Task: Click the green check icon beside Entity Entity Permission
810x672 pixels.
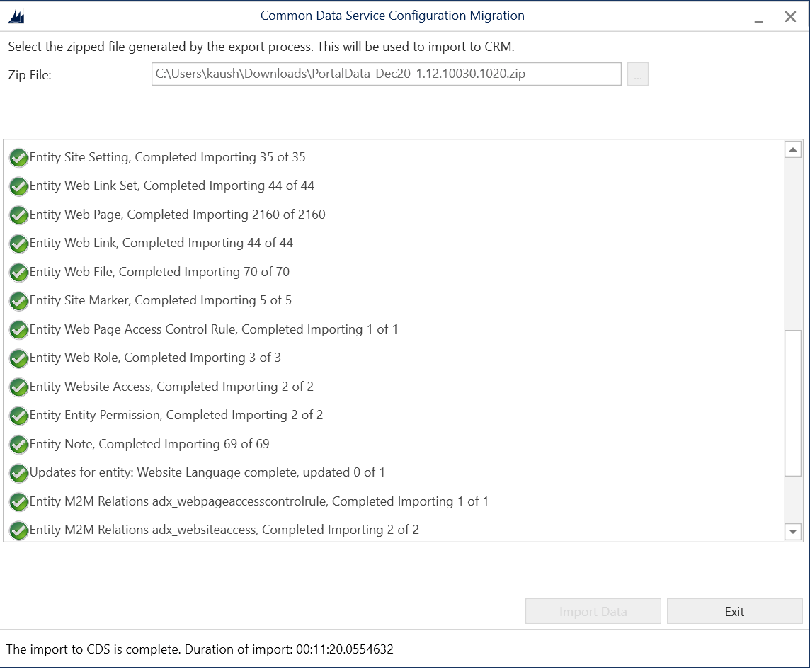Action: pyautogui.click(x=18, y=416)
